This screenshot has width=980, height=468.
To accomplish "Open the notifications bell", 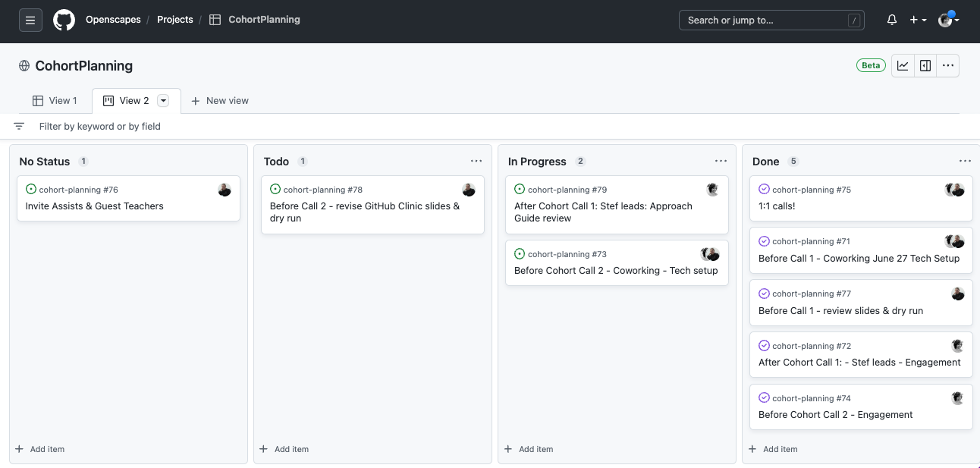I will coord(891,20).
